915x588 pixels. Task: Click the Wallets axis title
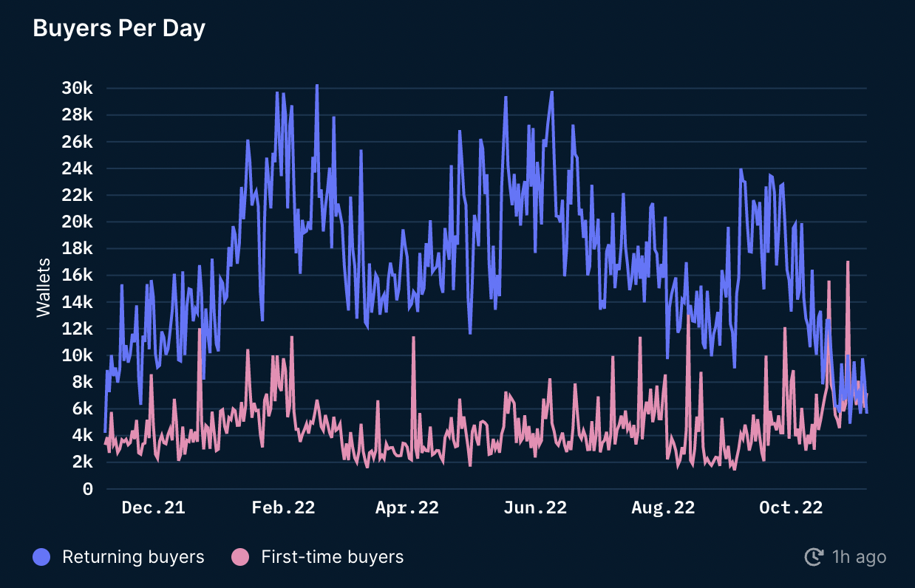pyautogui.click(x=44, y=287)
